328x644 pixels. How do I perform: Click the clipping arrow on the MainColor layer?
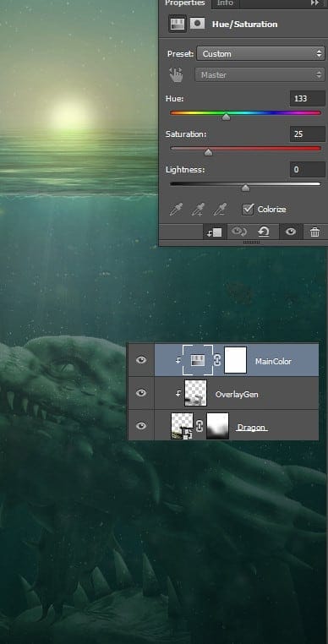click(x=178, y=360)
